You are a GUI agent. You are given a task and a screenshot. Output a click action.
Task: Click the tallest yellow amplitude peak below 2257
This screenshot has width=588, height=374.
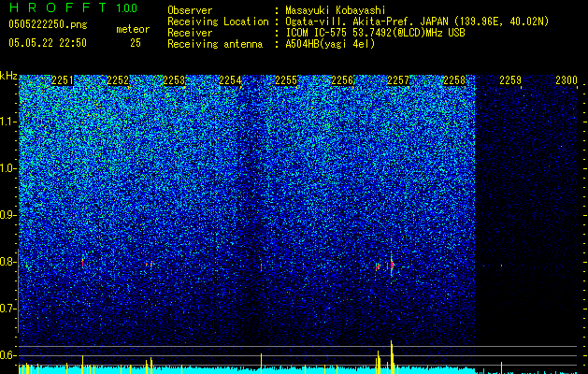(x=392, y=357)
